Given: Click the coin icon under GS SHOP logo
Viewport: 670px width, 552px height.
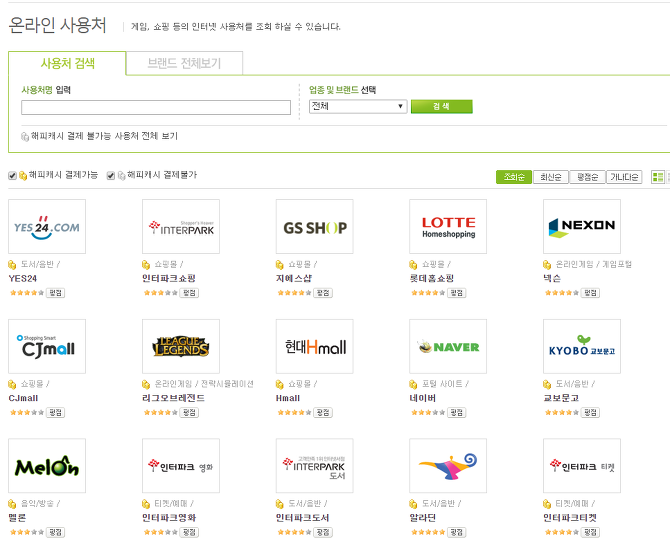Looking at the screenshot, I should click(280, 265).
